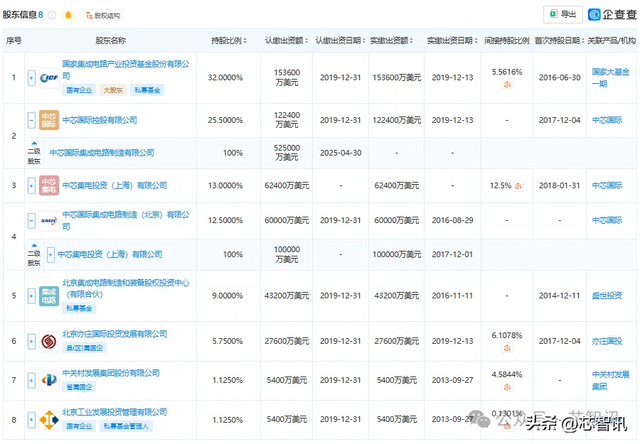
Task: Click the SMIC logo in row 4
Action: click(x=49, y=221)
